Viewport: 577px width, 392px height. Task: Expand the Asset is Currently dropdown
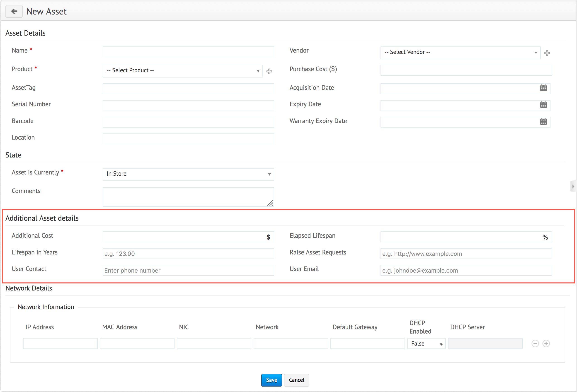[x=188, y=174]
